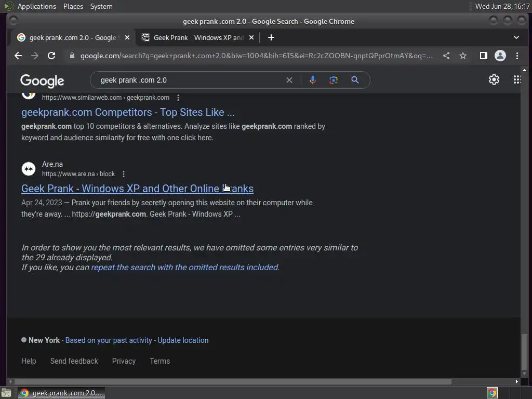Click the Based on your past activity link
532x399 pixels.
[x=109, y=340]
